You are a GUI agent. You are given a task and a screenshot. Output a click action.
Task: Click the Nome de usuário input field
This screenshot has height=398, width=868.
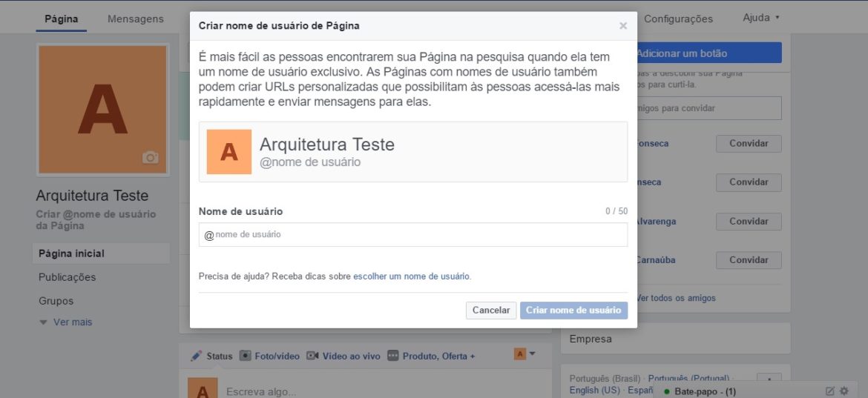413,235
